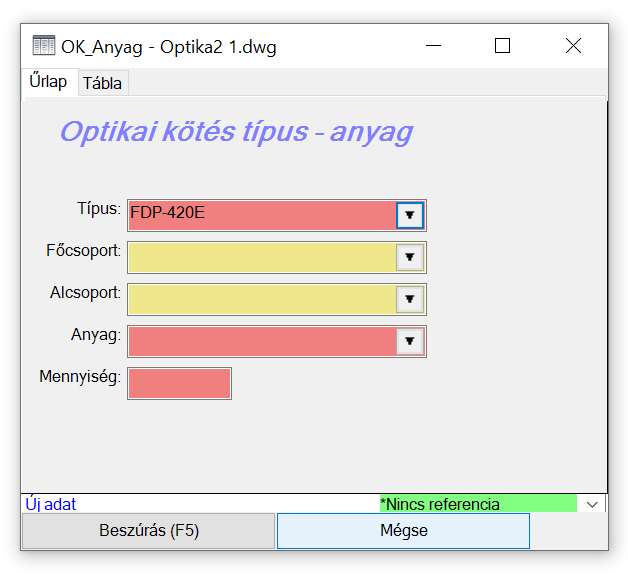The height and width of the screenshot is (576, 628).
Task: Close the OK_Anyag window
Action: (573, 46)
